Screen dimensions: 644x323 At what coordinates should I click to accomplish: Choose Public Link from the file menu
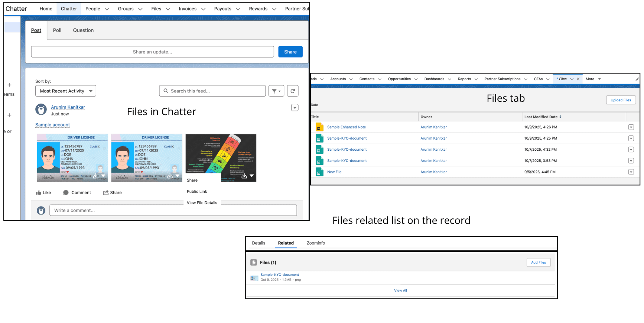tap(197, 192)
